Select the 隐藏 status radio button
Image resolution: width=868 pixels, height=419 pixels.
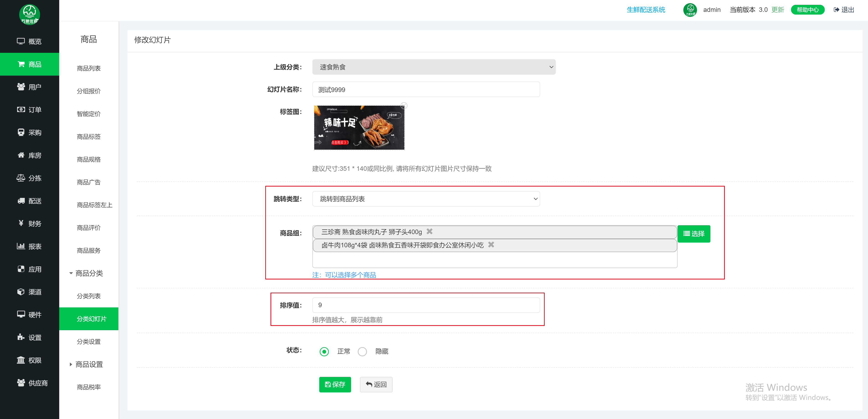(362, 351)
